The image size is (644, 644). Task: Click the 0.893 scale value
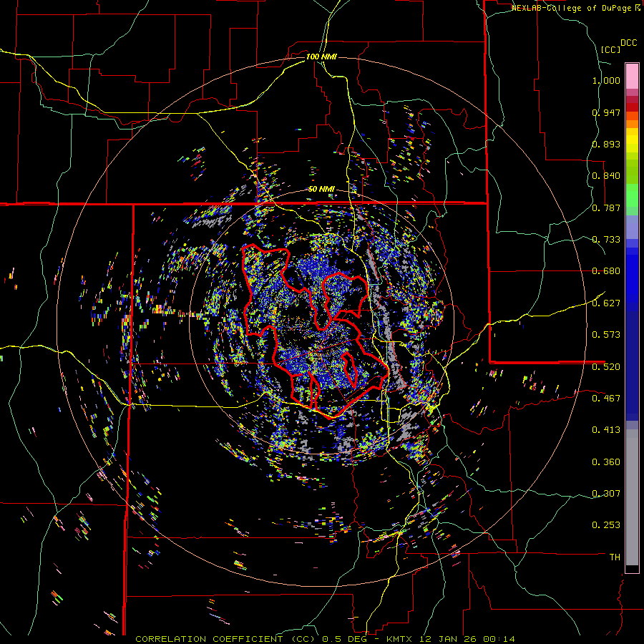pos(606,144)
